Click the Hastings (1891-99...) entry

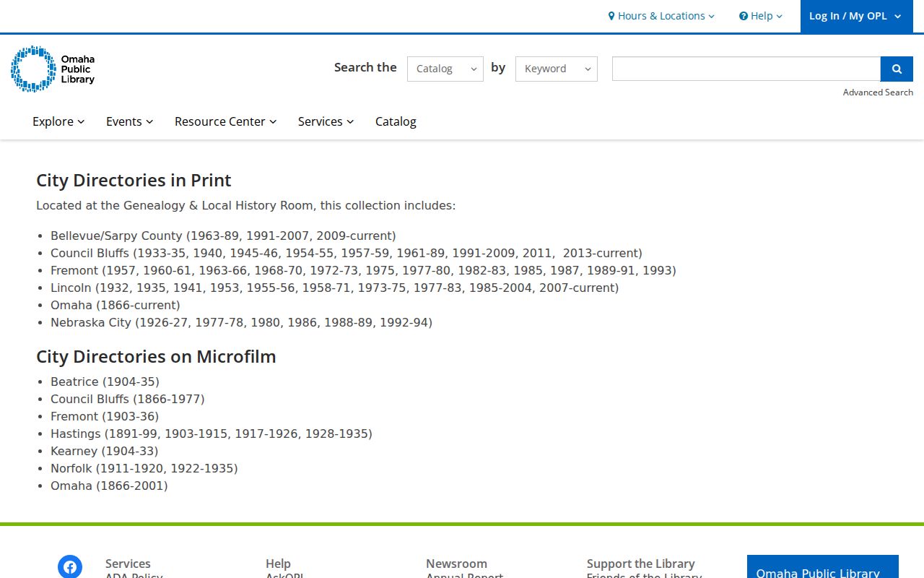[212, 433]
